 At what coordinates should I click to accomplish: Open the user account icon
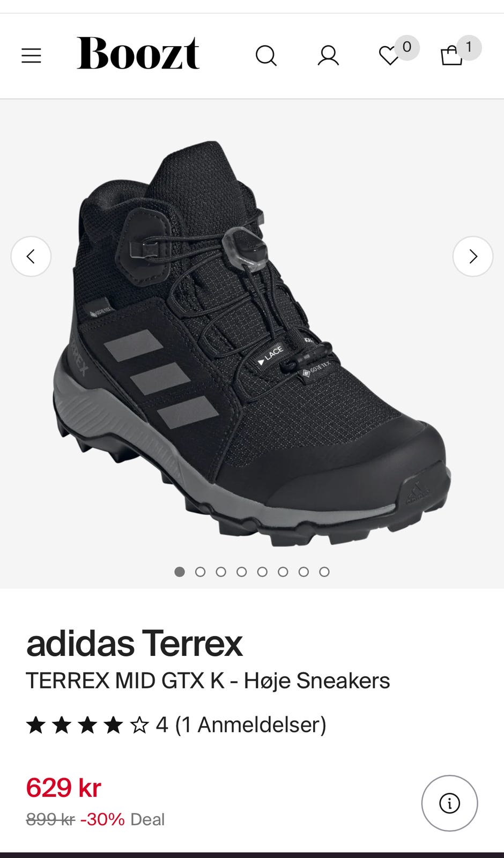(328, 56)
